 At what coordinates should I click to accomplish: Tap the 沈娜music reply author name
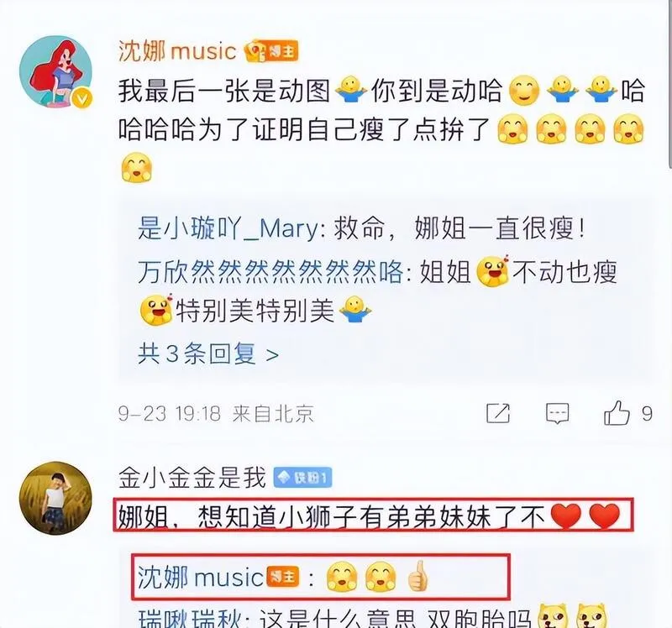(x=200, y=577)
